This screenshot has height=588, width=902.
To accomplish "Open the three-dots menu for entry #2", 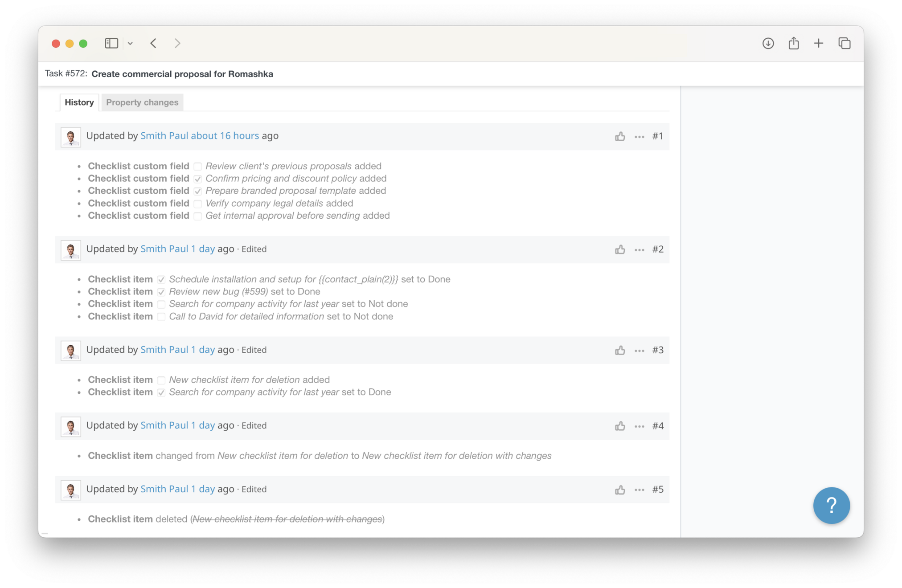I will coord(639,249).
